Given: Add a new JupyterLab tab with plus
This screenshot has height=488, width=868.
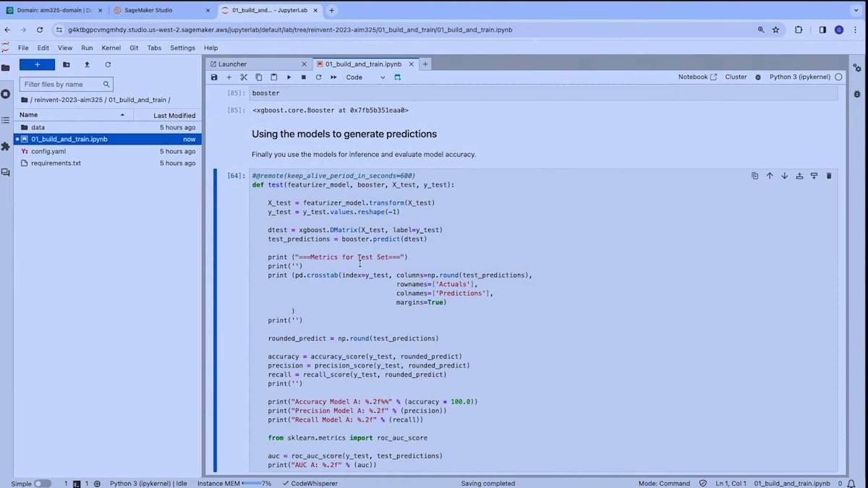Looking at the screenshot, I should 425,64.
